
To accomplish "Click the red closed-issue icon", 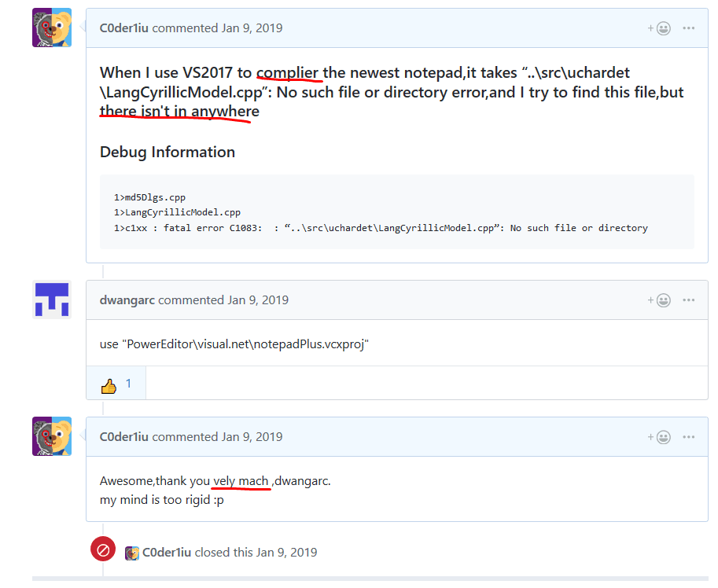I will click(103, 549).
